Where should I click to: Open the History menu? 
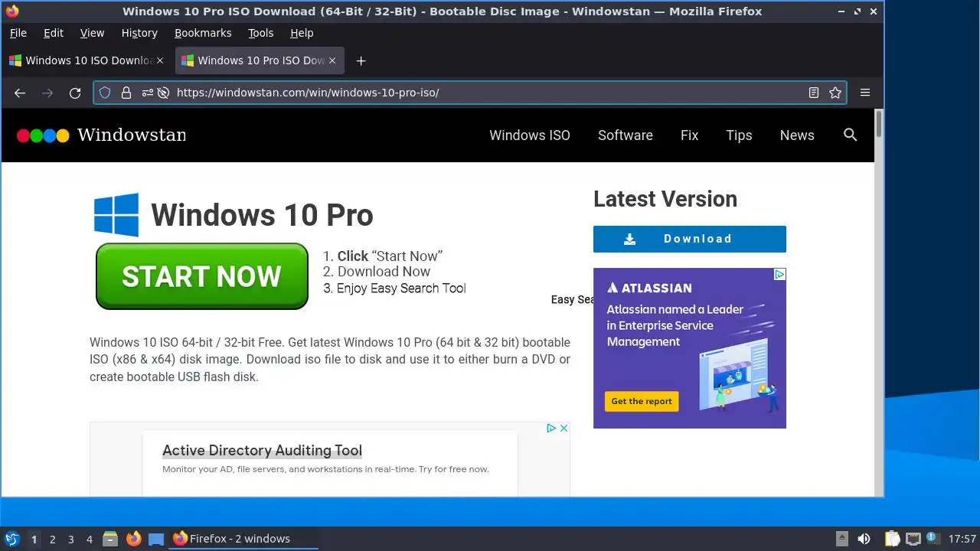click(139, 33)
